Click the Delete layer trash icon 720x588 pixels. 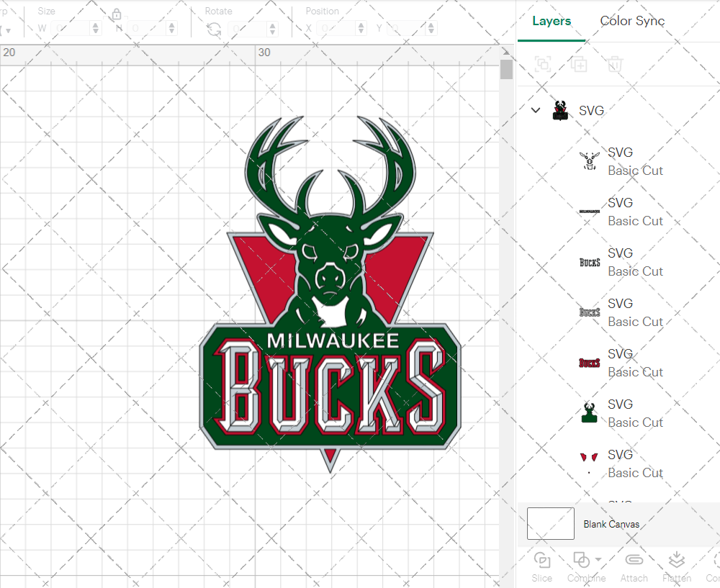(615, 64)
